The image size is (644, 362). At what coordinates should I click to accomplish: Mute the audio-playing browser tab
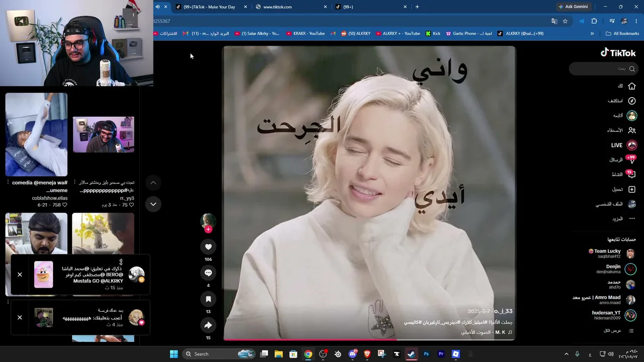pos(157,7)
